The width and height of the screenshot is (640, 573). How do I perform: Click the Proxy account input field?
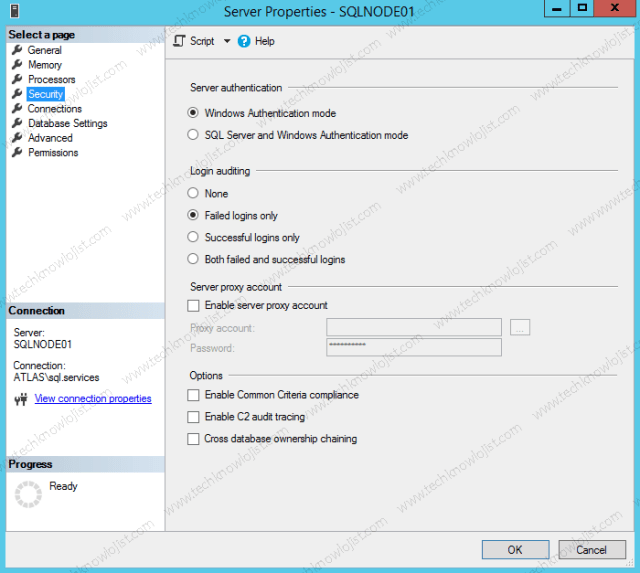click(x=414, y=327)
